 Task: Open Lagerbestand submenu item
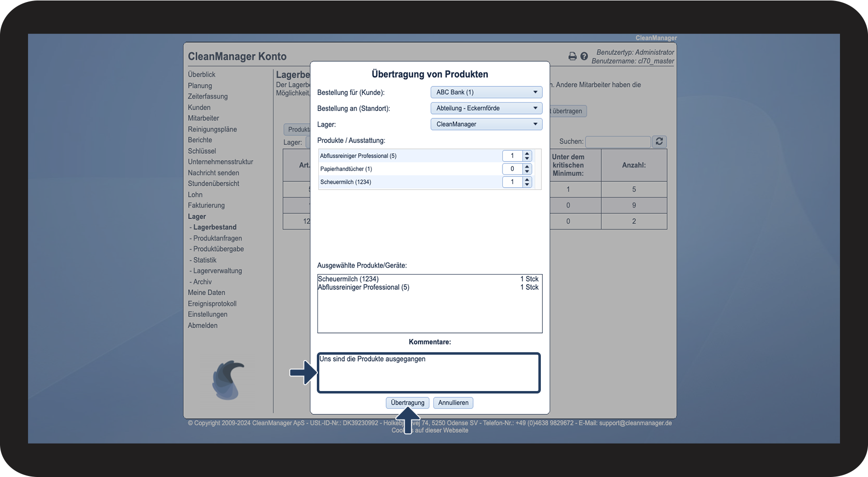click(x=215, y=227)
